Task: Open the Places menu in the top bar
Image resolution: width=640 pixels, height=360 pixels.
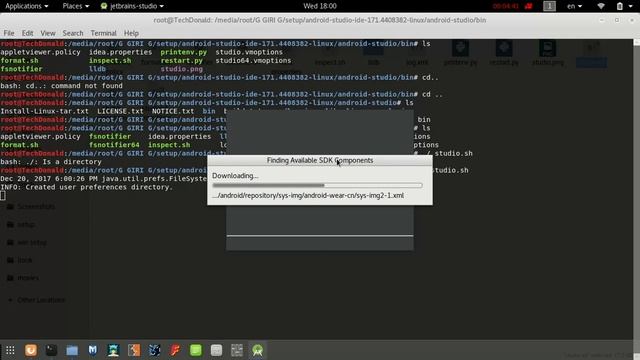Action: coord(76,6)
